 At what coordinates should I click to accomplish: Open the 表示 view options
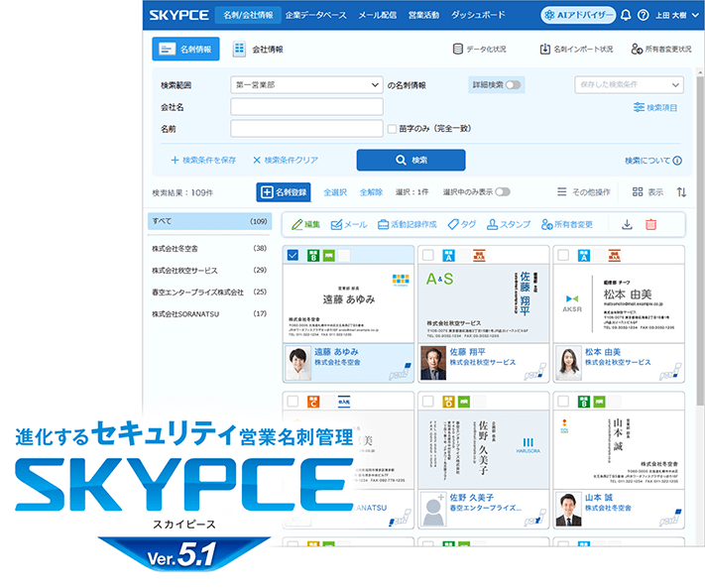click(x=647, y=192)
